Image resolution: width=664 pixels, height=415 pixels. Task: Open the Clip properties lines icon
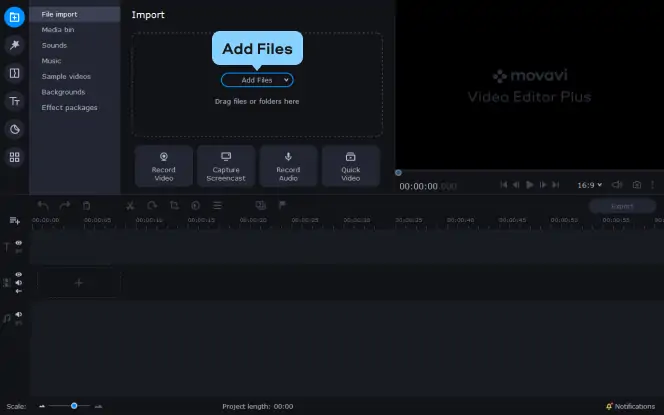[x=217, y=205]
